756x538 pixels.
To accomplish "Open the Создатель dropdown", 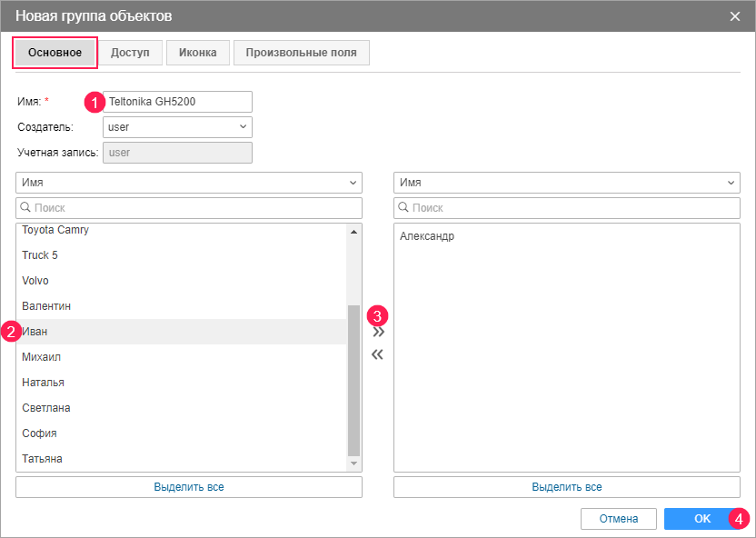I will [177, 127].
